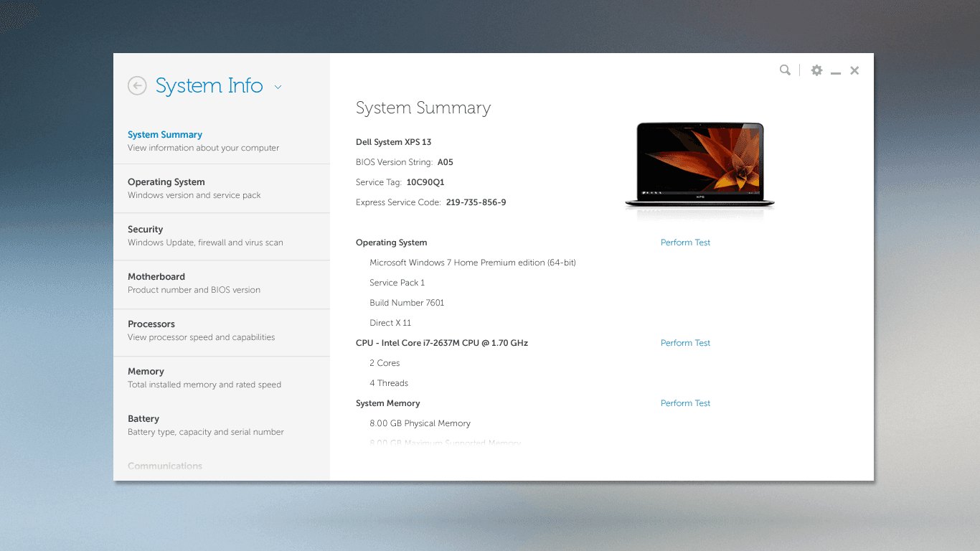Click the 8.00 GB Physical Memory line
Image resolution: width=980 pixels, height=551 pixels.
pyautogui.click(x=420, y=423)
